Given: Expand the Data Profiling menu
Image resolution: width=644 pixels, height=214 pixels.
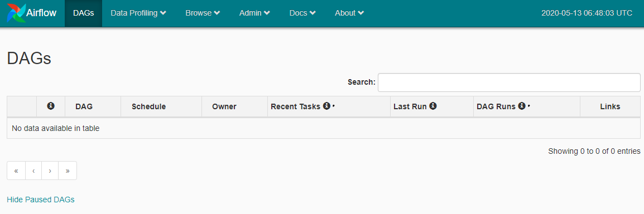Looking at the screenshot, I should tap(138, 13).
